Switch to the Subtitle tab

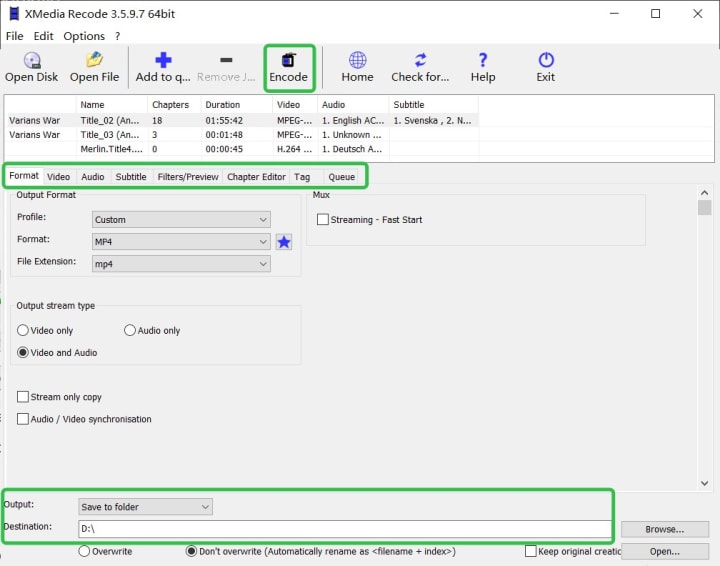point(131,177)
